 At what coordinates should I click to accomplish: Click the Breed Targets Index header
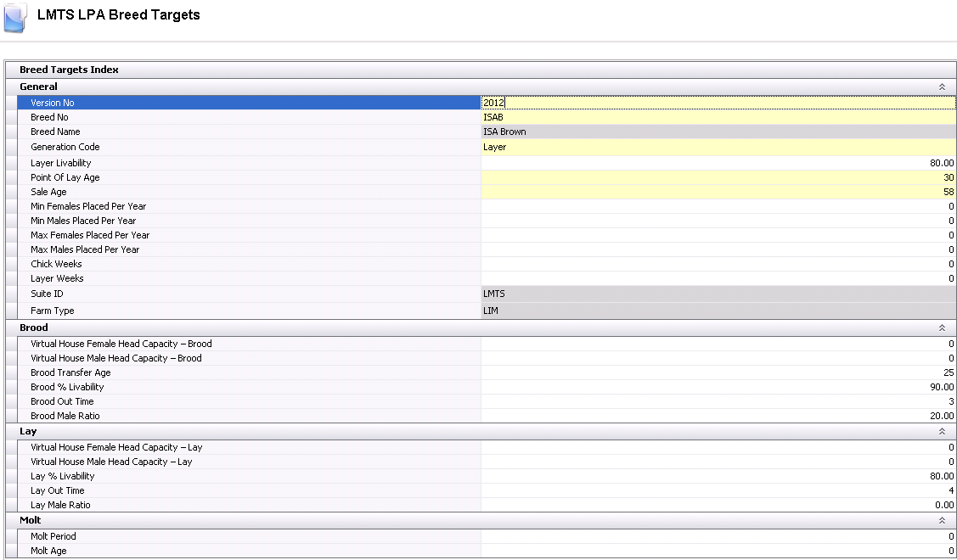point(69,70)
